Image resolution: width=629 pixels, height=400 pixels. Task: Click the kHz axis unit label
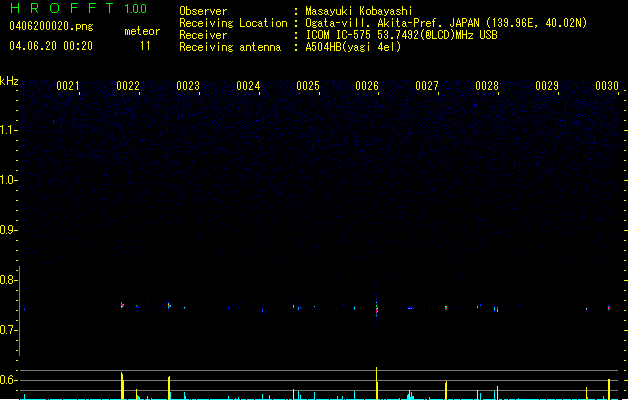pos(9,81)
